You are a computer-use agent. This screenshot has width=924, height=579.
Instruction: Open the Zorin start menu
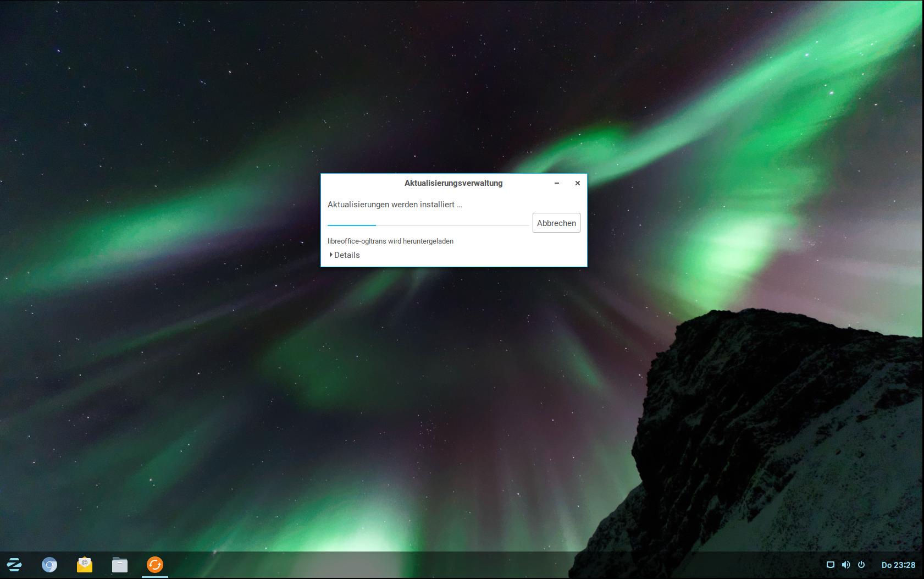pyautogui.click(x=14, y=565)
